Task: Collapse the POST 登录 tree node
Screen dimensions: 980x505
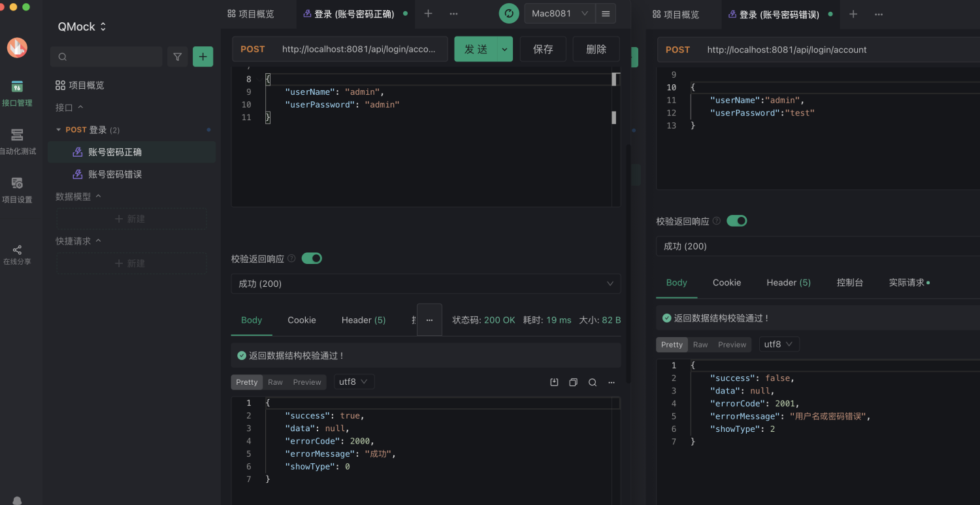Action: 59,130
